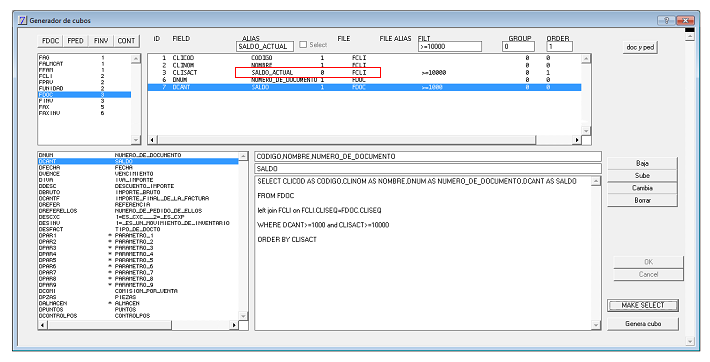The height and width of the screenshot is (362, 710).
Task: Click the GROUP input field
Action: click(518, 46)
